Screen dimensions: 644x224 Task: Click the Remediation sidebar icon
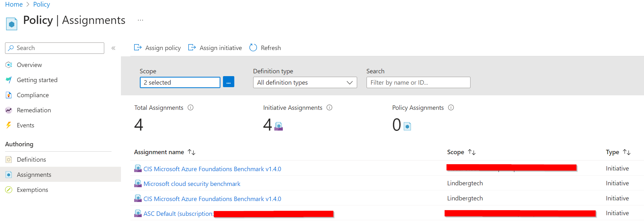9,110
